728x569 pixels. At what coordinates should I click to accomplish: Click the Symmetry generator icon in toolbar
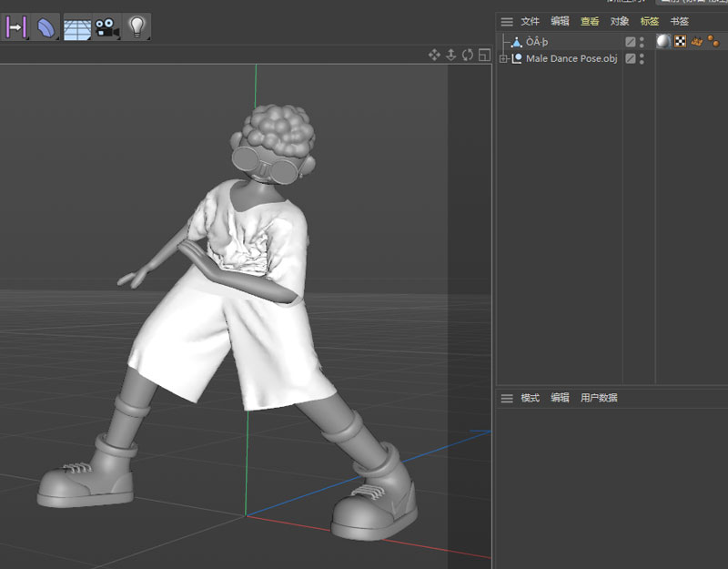coord(17,27)
